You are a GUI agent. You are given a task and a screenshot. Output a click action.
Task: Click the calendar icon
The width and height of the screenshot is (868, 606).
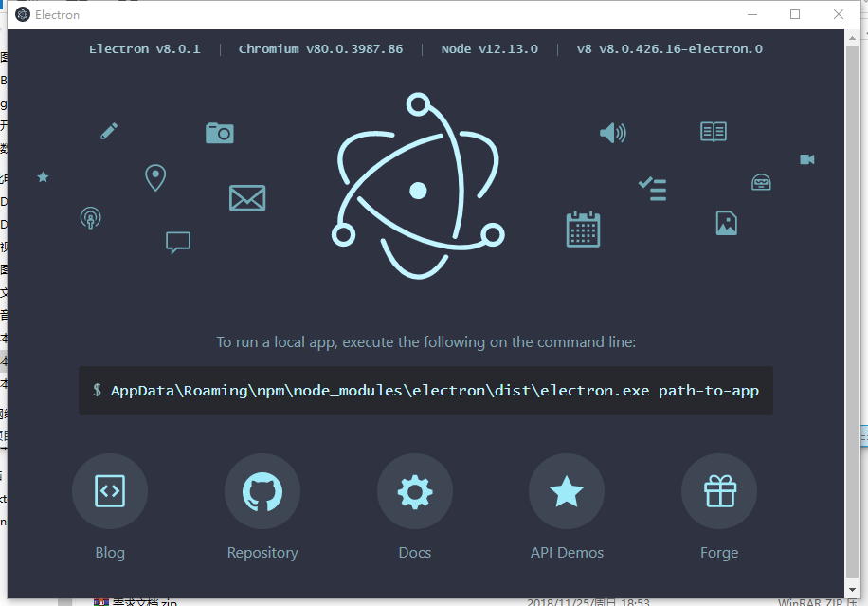click(583, 230)
